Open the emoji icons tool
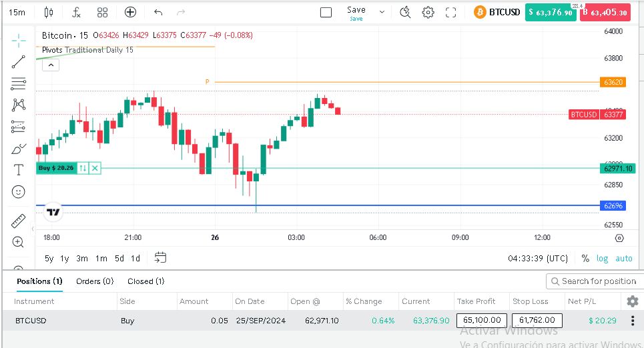644x348 pixels. tap(19, 191)
